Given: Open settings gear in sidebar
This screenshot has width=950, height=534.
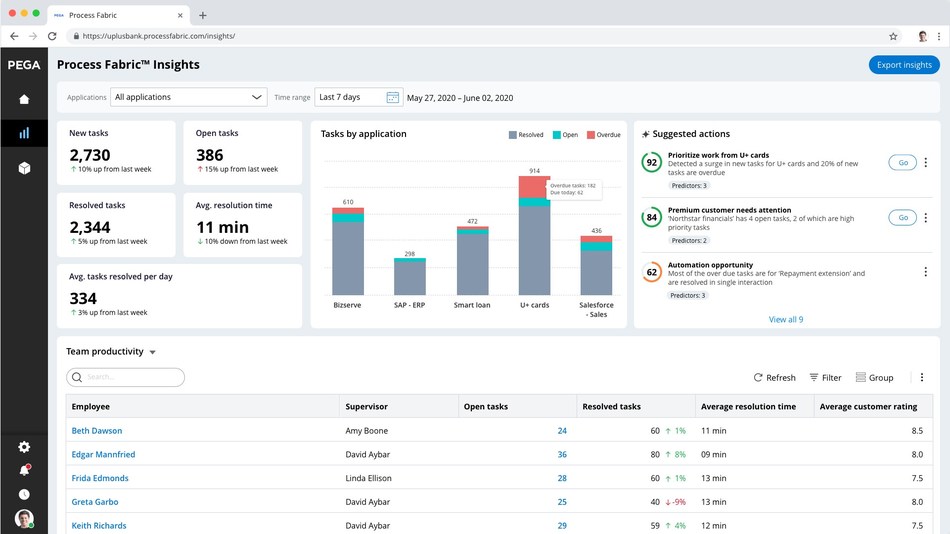Looking at the screenshot, I should pyautogui.click(x=24, y=447).
